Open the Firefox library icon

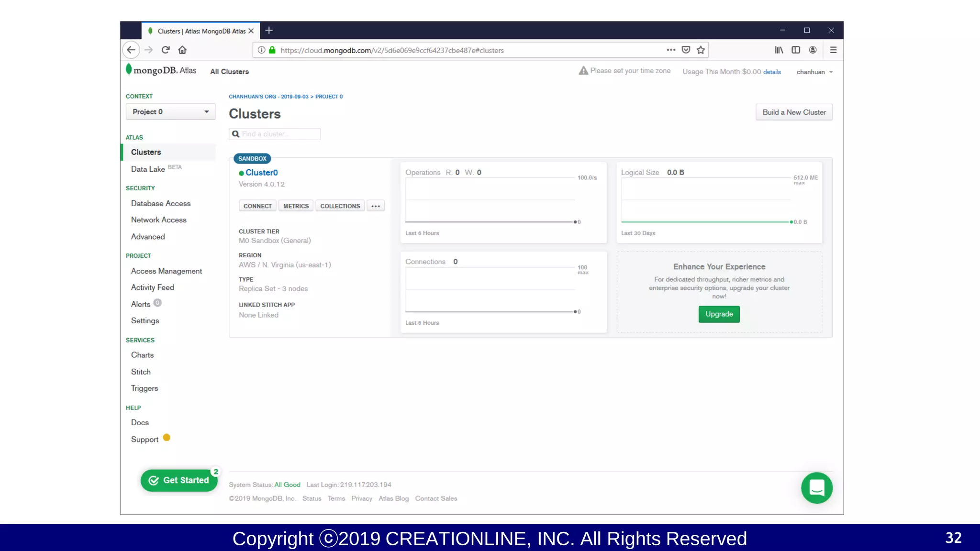pyautogui.click(x=779, y=50)
